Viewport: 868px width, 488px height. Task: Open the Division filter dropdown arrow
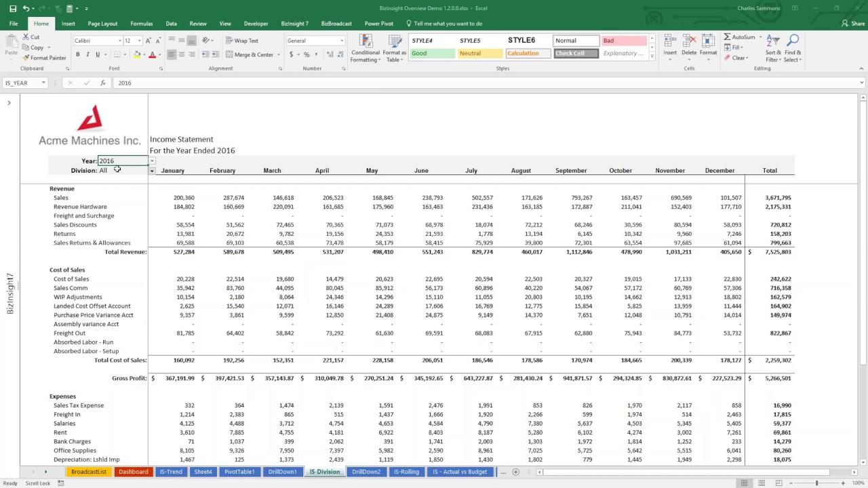pyautogui.click(x=152, y=171)
